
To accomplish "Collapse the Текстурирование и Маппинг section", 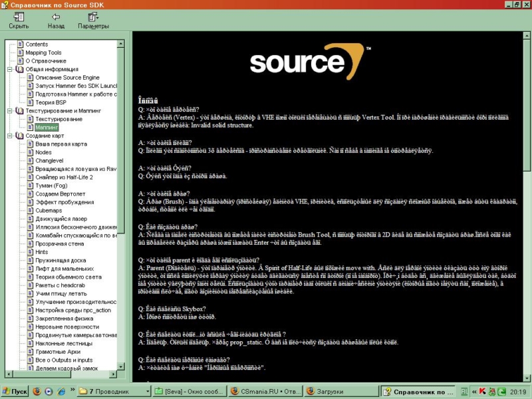I will [x=9, y=110].
